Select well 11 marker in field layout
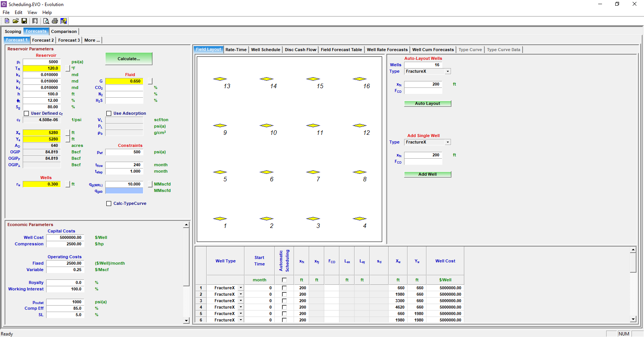This screenshot has width=644, height=337. [313, 125]
